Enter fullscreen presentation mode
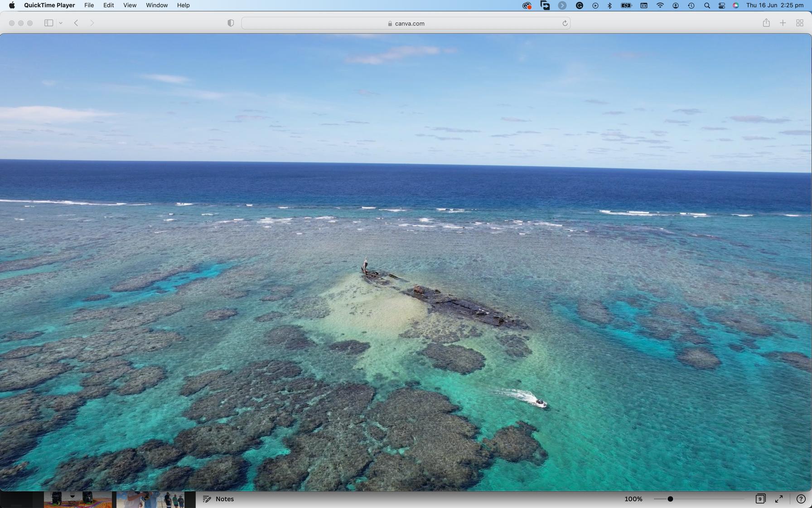Viewport: 812px width, 508px height. point(779,499)
